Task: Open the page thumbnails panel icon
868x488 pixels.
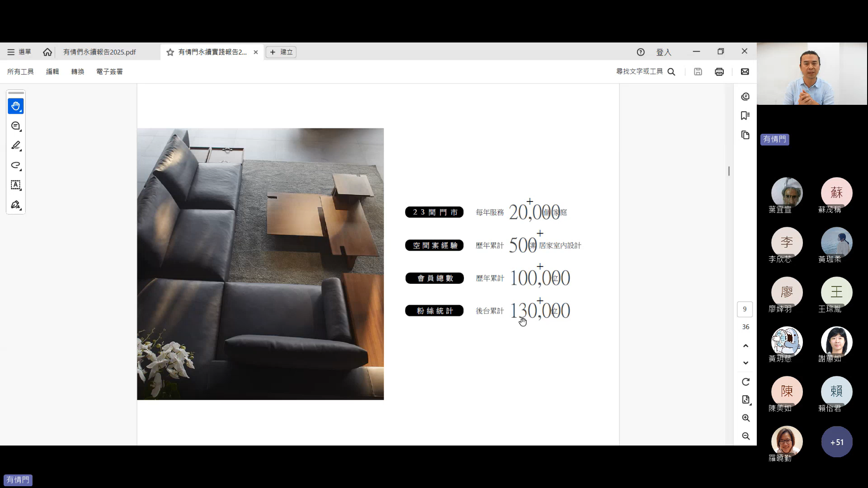Action: (745, 135)
